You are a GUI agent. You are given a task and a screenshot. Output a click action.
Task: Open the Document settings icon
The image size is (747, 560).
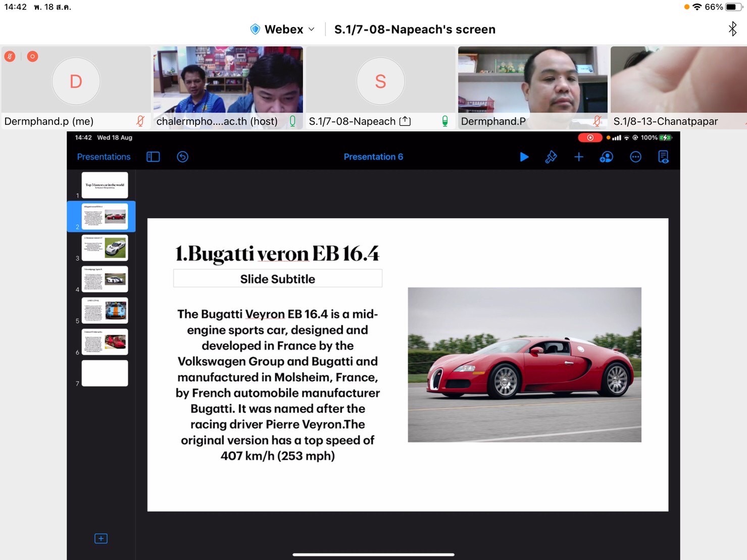664,157
